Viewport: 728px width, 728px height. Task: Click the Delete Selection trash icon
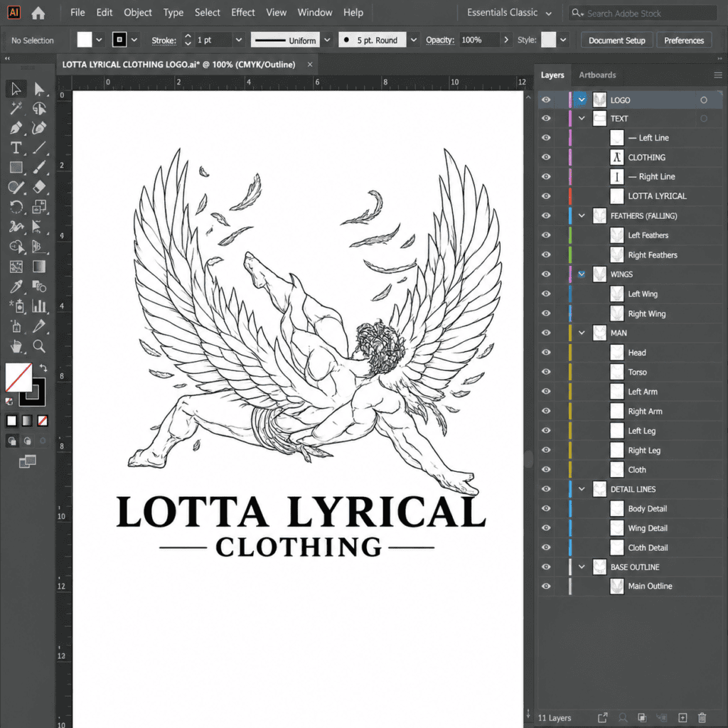pyautogui.click(x=702, y=718)
